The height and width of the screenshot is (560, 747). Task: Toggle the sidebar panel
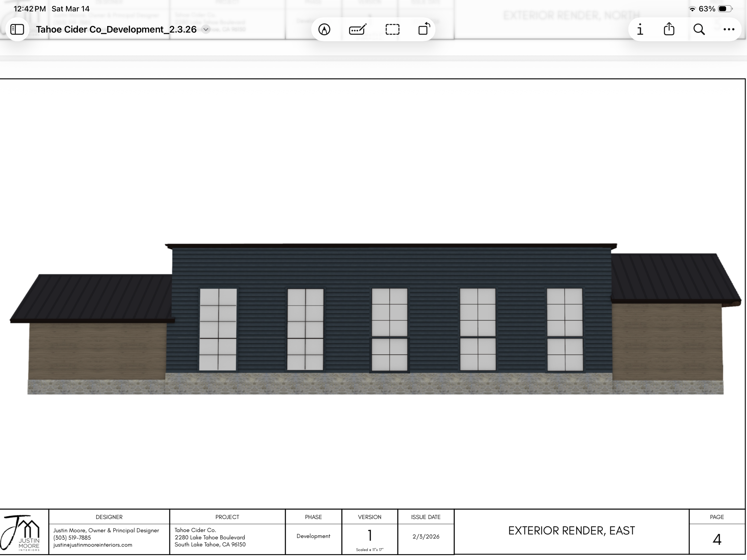pos(17,29)
